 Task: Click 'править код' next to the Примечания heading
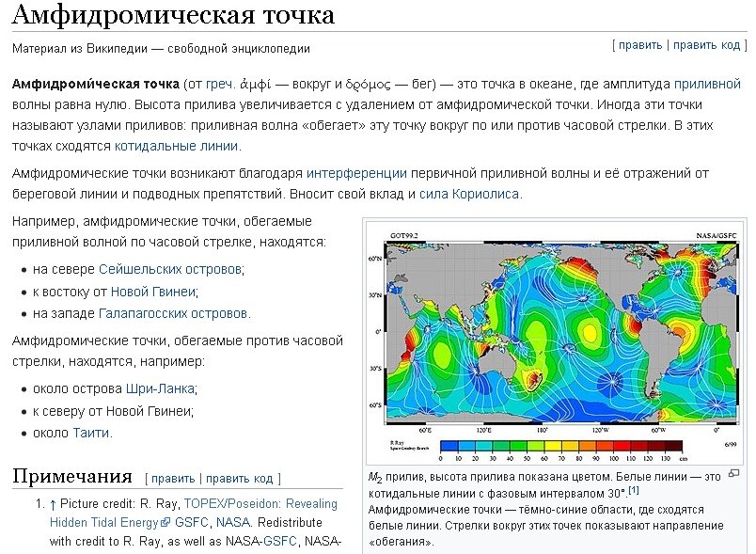(x=239, y=478)
